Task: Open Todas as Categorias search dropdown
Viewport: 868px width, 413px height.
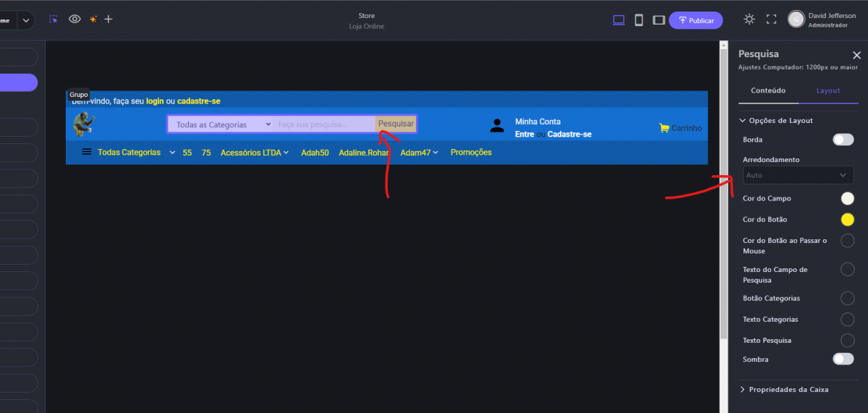Action: [220, 124]
